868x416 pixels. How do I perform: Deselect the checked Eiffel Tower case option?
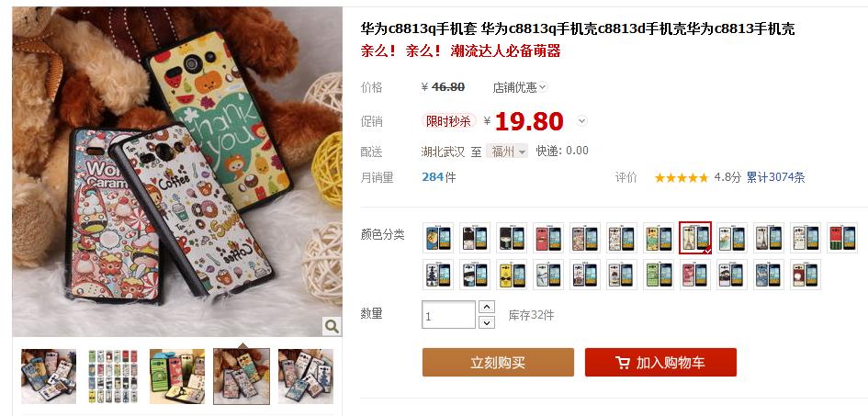tap(695, 237)
